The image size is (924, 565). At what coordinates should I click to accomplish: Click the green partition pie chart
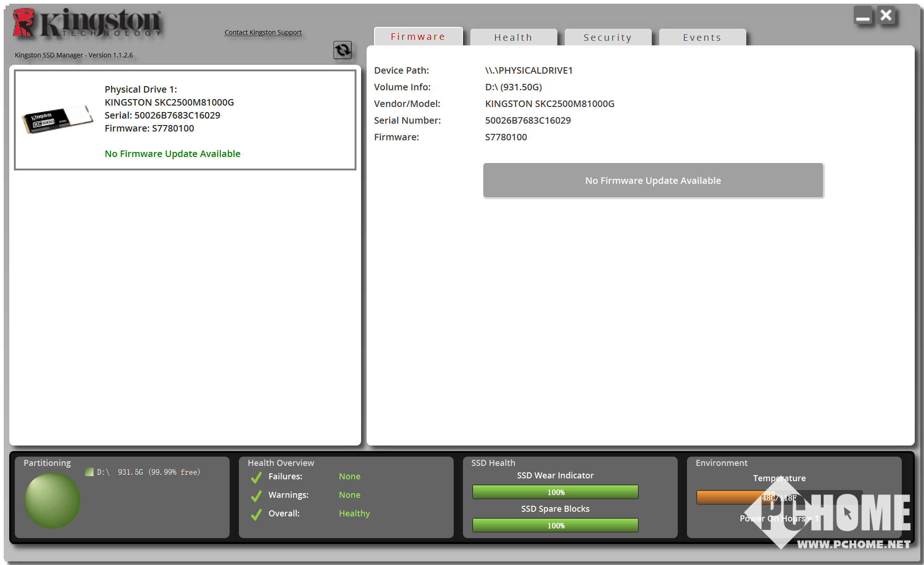click(52, 501)
